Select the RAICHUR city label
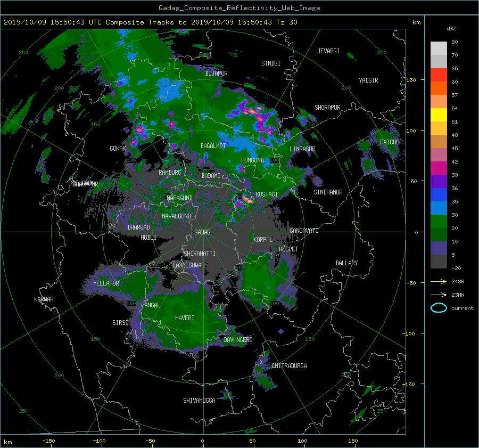479x448 pixels. coord(391,142)
